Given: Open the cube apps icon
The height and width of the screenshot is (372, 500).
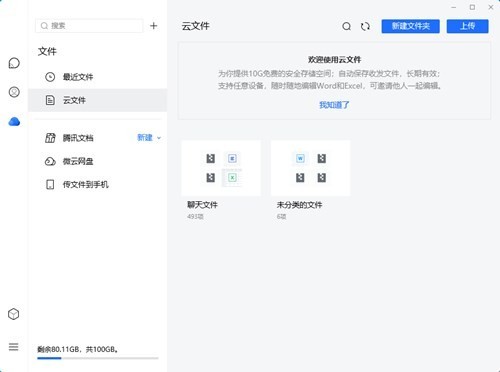Looking at the screenshot, I should 14,314.
